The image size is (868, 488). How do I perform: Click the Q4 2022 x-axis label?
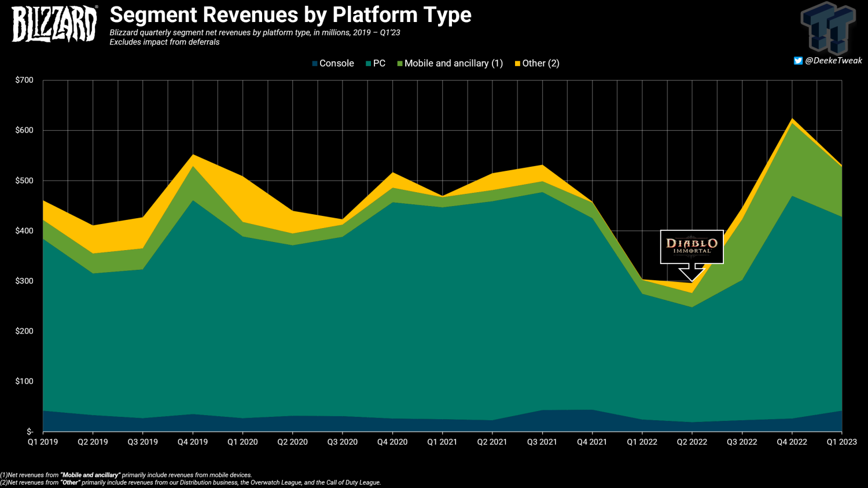click(x=792, y=442)
